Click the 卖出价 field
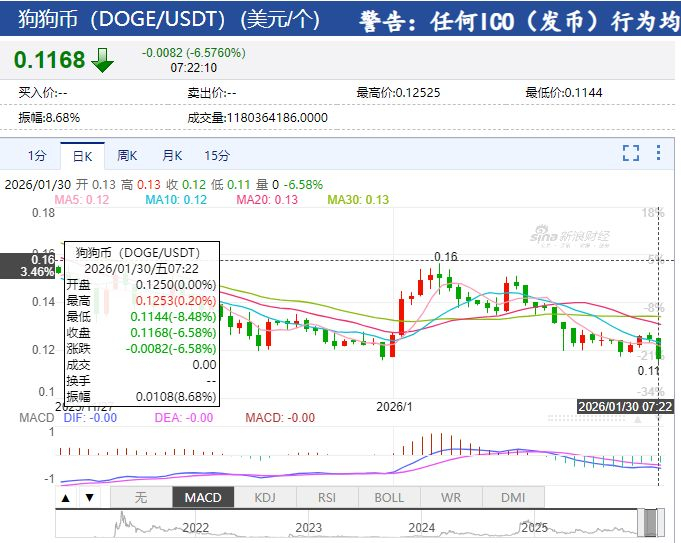 pos(212,93)
